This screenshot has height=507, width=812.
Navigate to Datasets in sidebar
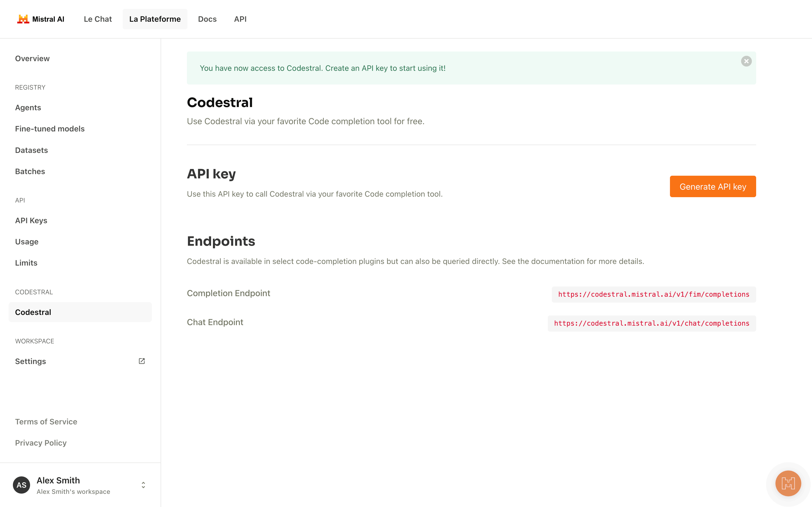coord(31,150)
